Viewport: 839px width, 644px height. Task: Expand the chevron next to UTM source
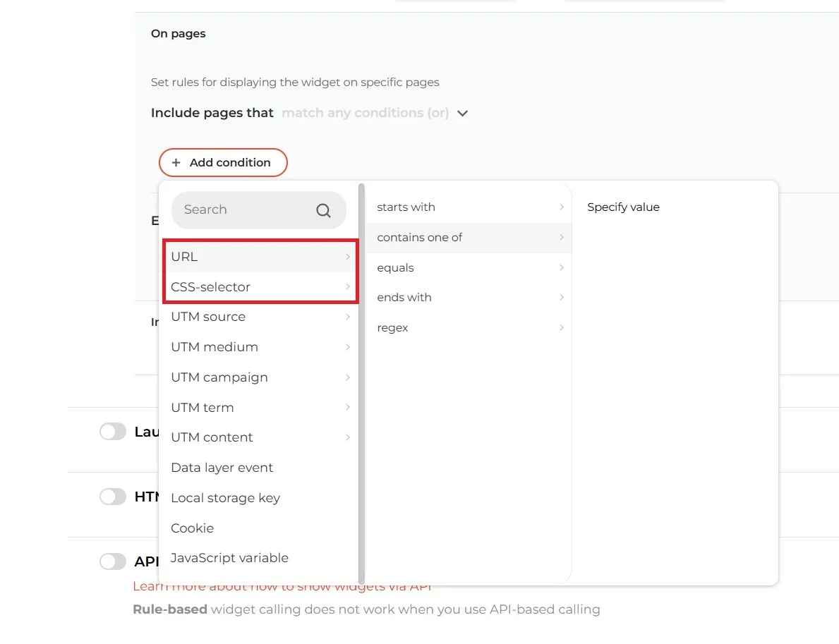point(348,317)
